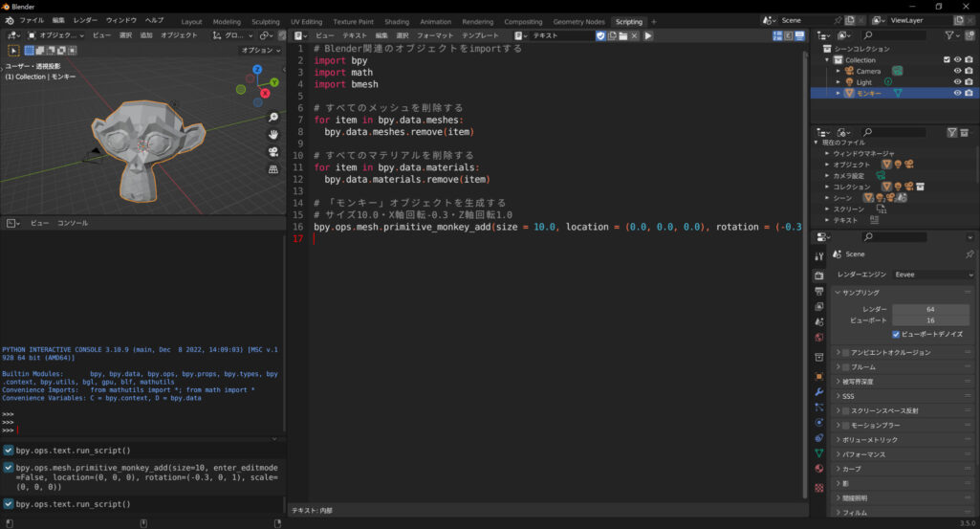This screenshot has height=529, width=980.
Task: Open the Object properties tab icon
Action: [x=819, y=377]
